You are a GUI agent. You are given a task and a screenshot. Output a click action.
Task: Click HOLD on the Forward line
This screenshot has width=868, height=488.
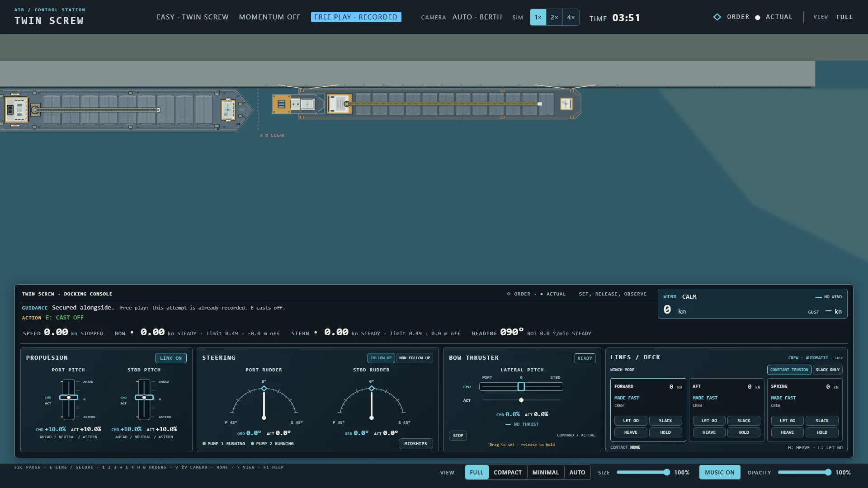coord(665,432)
